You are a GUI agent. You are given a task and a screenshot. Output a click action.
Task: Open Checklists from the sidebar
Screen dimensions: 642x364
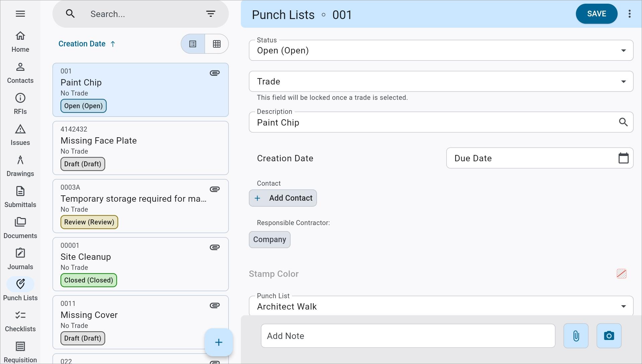[x=20, y=321]
